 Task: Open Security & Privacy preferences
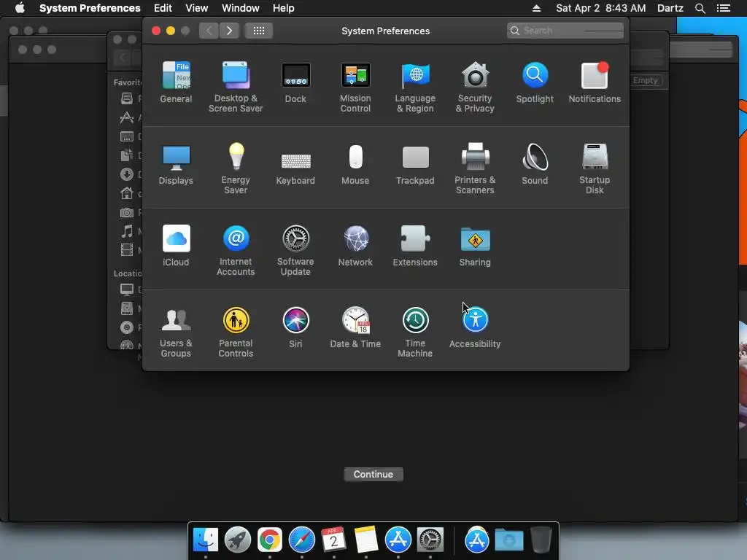click(x=475, y=87)
